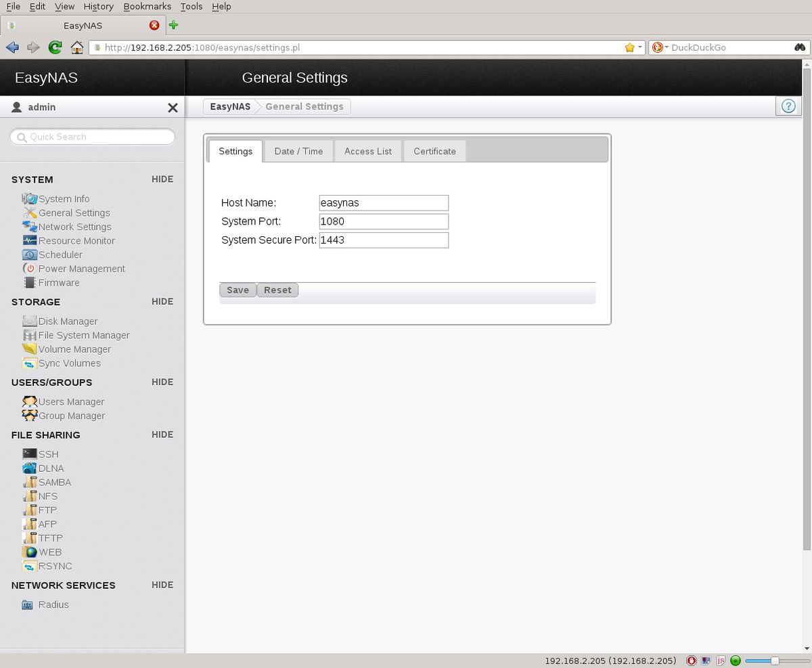
Task: Open the Power Management icon
Action: 30,269
